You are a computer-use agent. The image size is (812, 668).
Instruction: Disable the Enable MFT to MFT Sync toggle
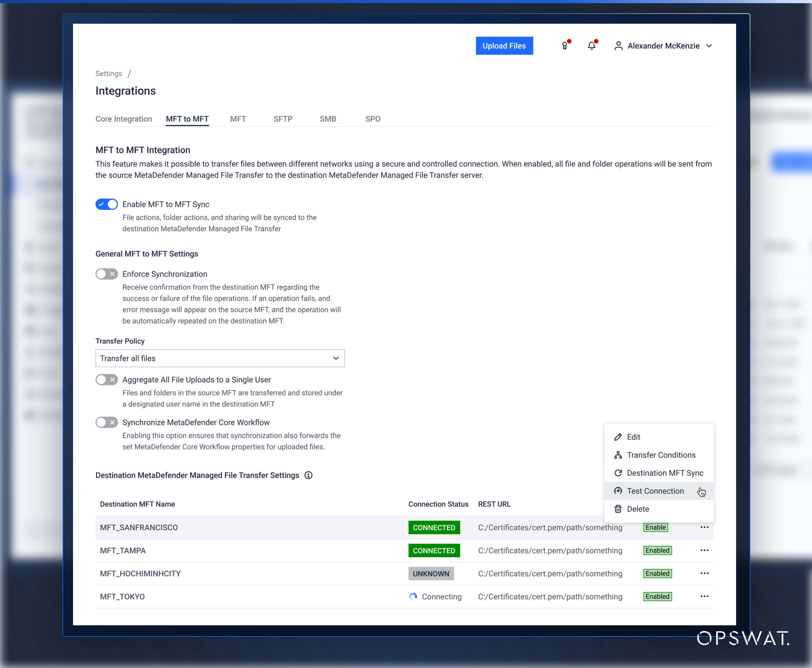click(x=107, y=204)
